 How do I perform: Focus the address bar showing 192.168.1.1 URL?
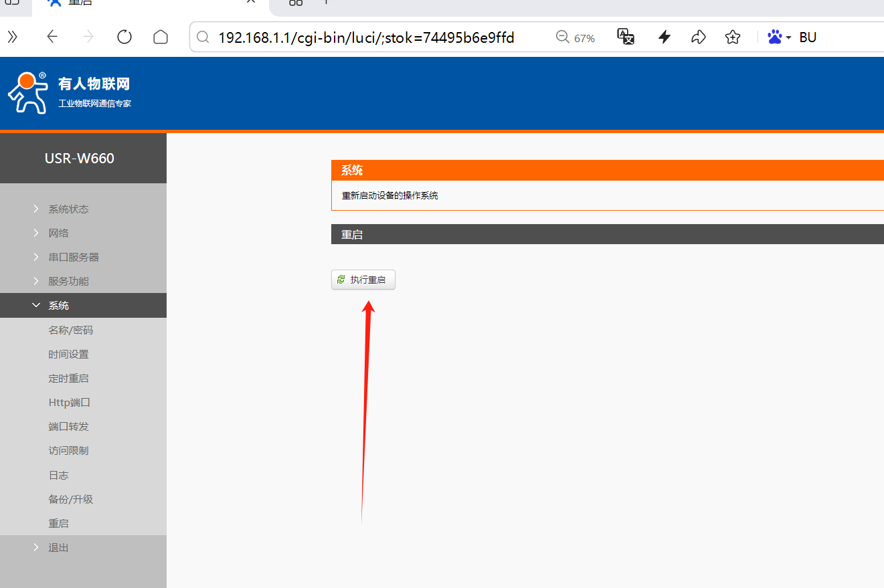tap(366, 37)
